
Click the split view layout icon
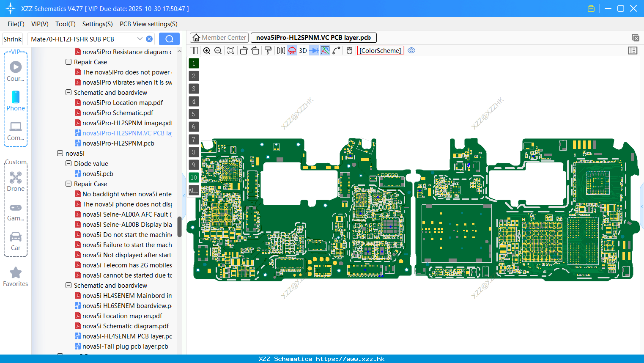click(x=194, y=51)
